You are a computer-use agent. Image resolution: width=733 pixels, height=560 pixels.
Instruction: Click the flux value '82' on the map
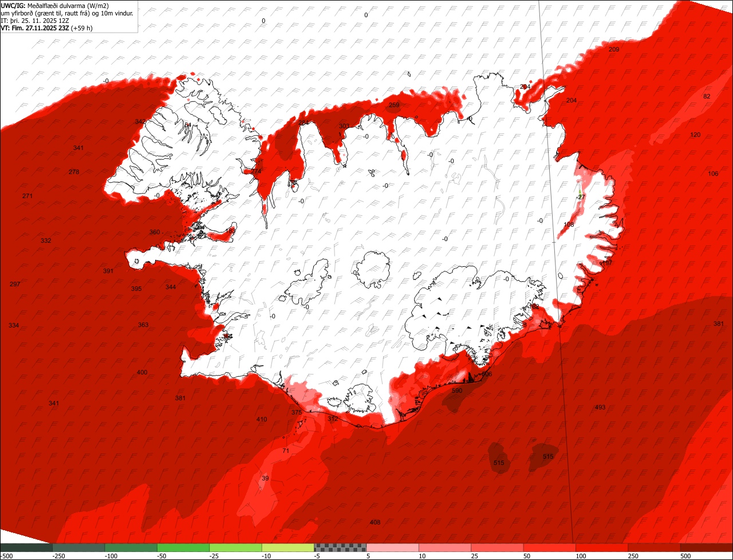(707, 96)
